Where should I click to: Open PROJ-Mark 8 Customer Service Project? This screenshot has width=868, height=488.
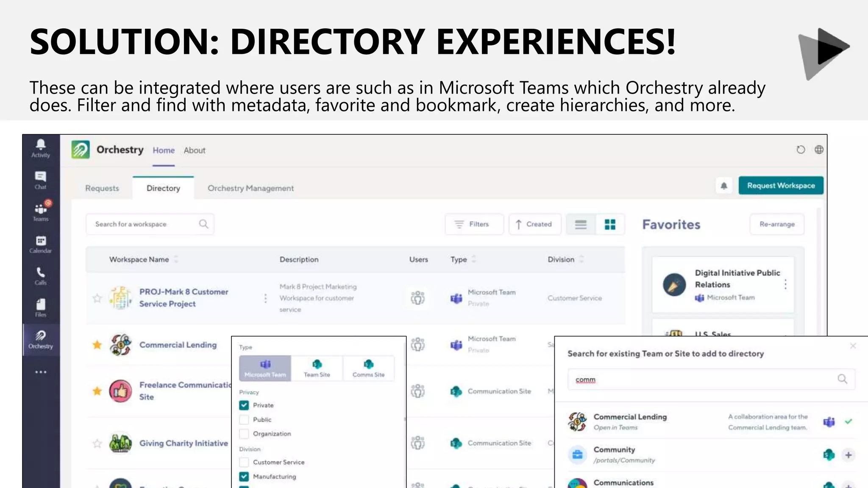pos(184,298)
